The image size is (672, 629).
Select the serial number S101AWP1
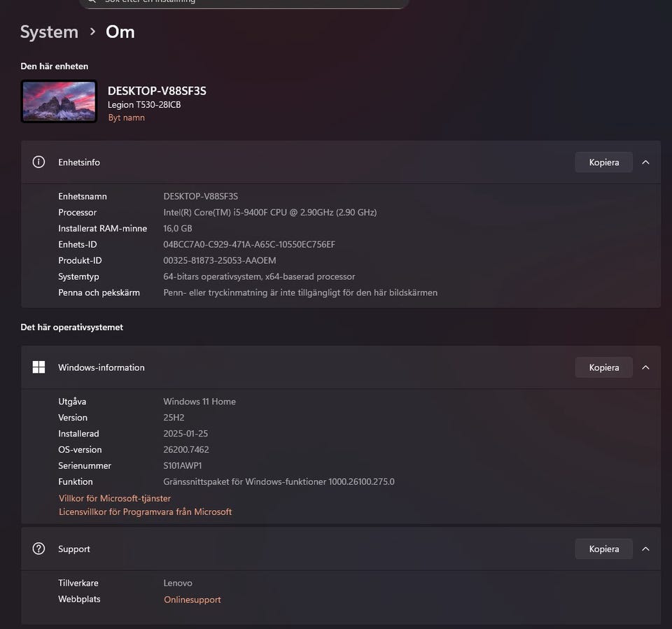182,465
